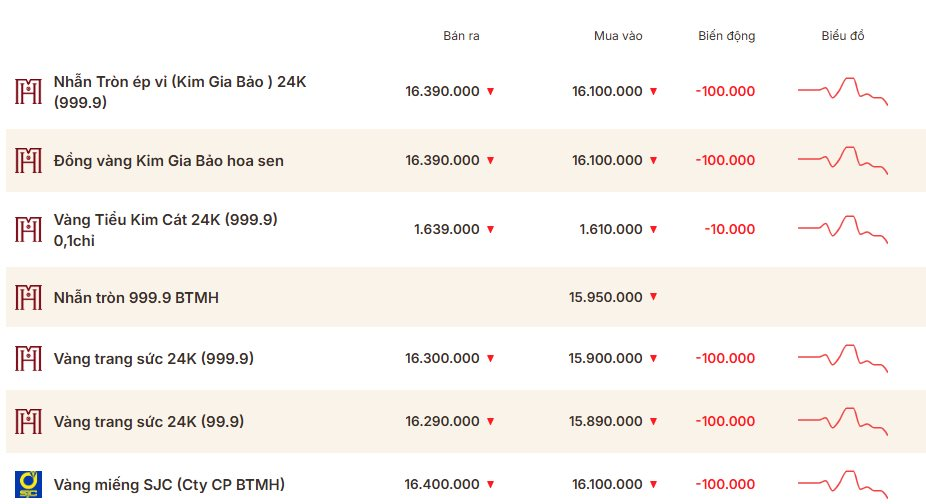Open Vàng miếng SJC (Cty CP BTMH) product

[169, 485]
